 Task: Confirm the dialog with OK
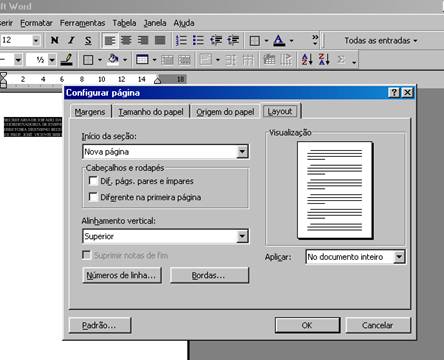(307, 325)
